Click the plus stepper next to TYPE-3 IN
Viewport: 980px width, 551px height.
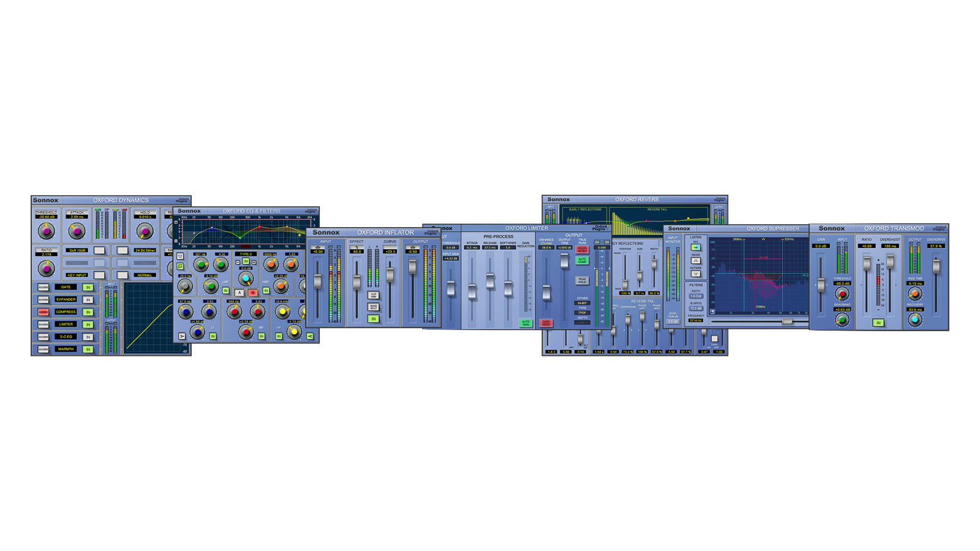click(x=254, y=262)
